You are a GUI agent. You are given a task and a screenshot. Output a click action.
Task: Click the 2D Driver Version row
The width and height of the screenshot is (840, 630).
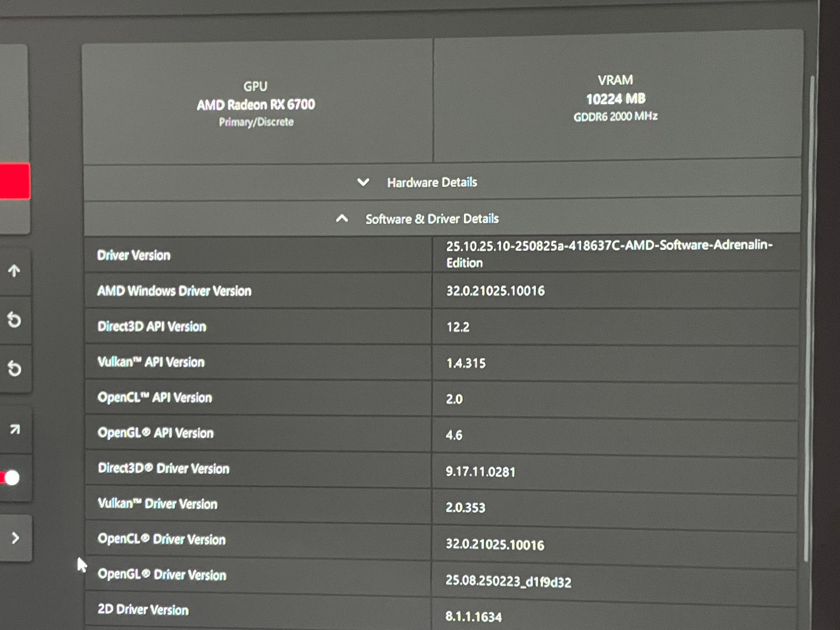click(x=441, y=611)
